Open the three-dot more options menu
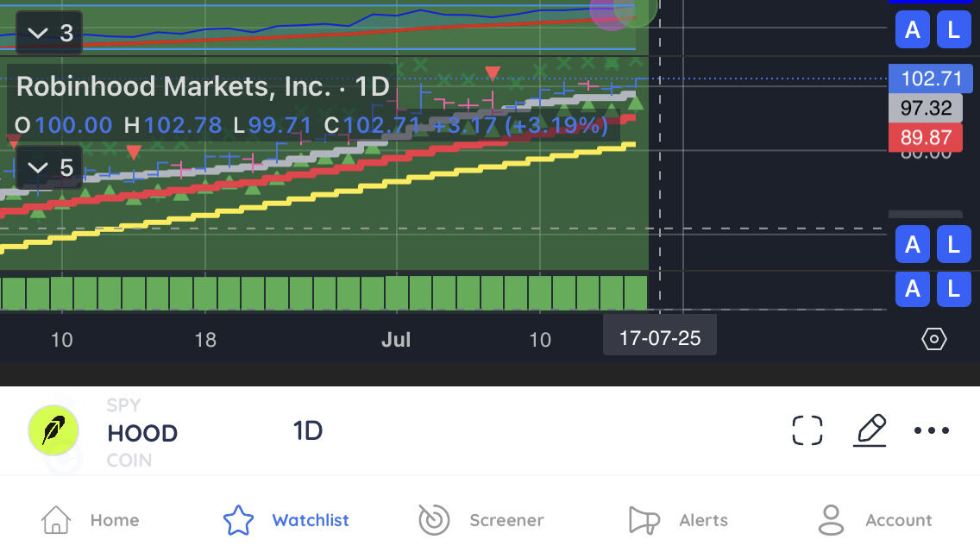 click(x=931, y=430)
